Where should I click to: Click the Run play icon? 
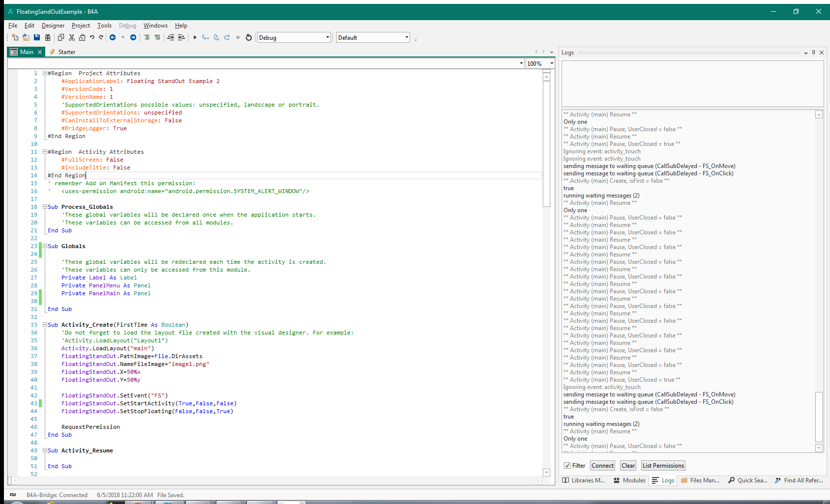click(195, 37)
